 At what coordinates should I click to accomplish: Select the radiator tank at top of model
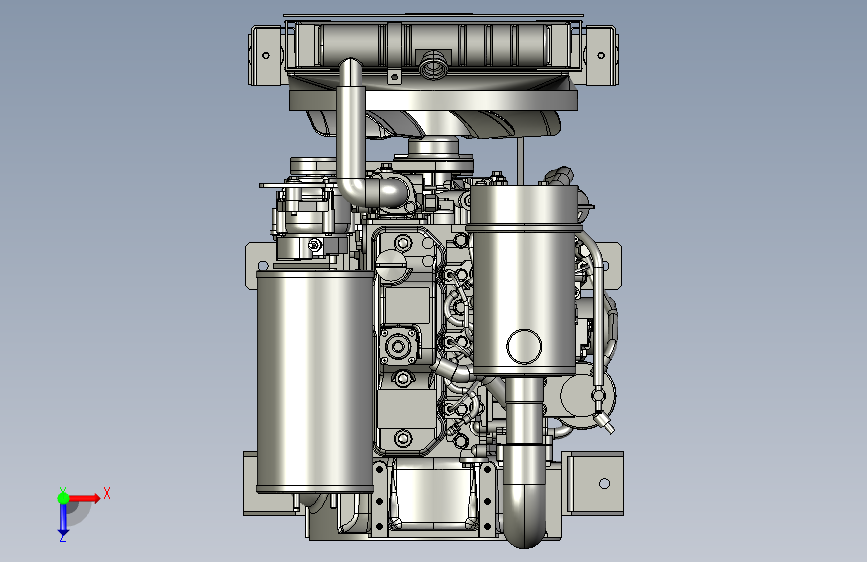click(x=433, y=46)
